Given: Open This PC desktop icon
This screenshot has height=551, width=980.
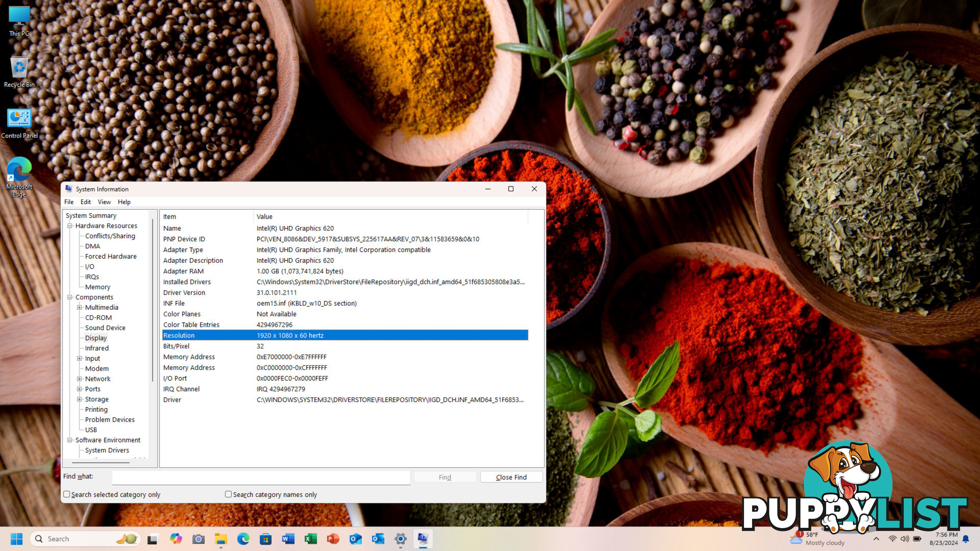Looking at the screenshot, I should point(19,21).
